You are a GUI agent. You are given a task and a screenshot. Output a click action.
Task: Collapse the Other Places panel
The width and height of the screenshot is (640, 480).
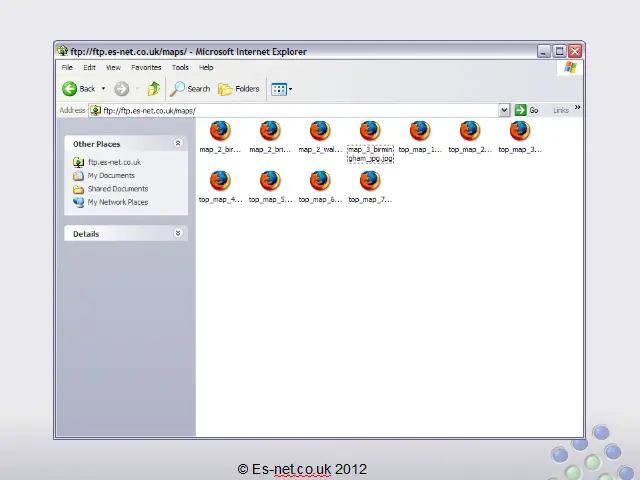[x=178, y=143]
